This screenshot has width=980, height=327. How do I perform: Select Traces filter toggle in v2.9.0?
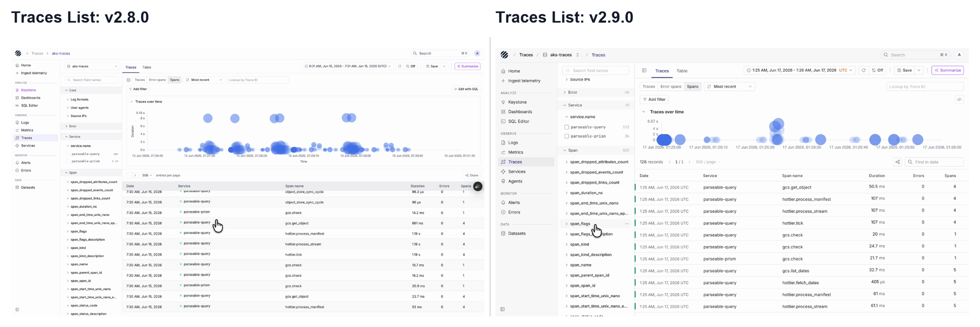pos(649,87)
